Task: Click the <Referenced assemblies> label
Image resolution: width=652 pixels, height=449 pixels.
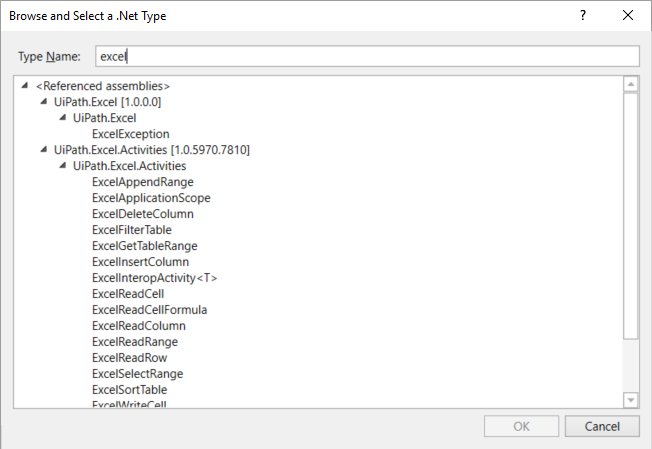Action: (103, 86)
